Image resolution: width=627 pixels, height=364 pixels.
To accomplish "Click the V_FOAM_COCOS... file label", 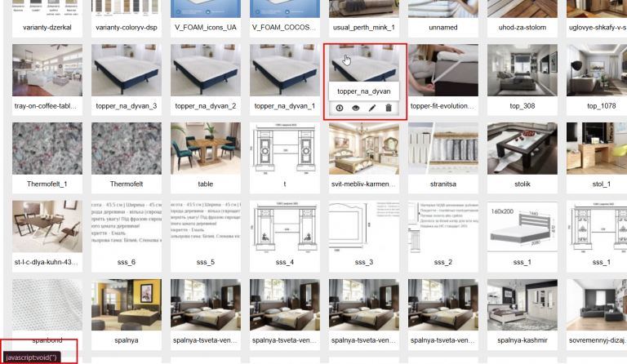I will (x=285, y=27).
